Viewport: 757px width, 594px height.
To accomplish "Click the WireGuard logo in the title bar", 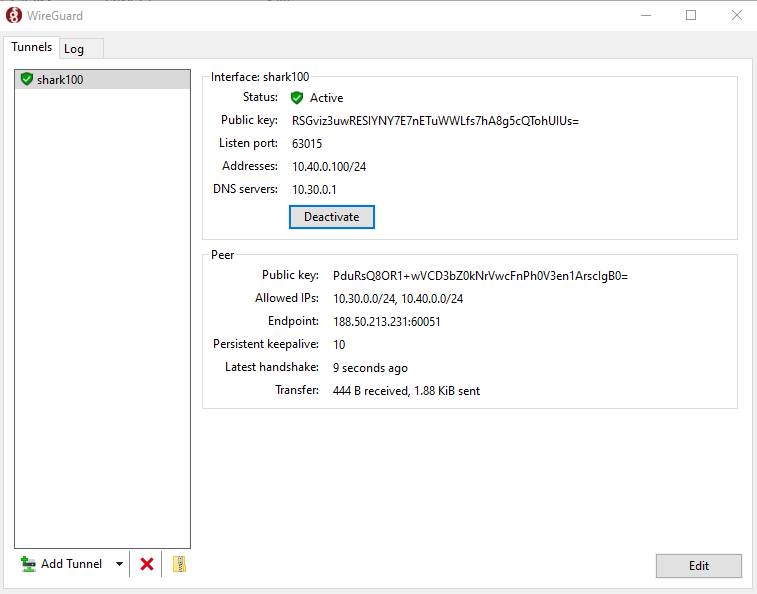I will pos(14,15).
